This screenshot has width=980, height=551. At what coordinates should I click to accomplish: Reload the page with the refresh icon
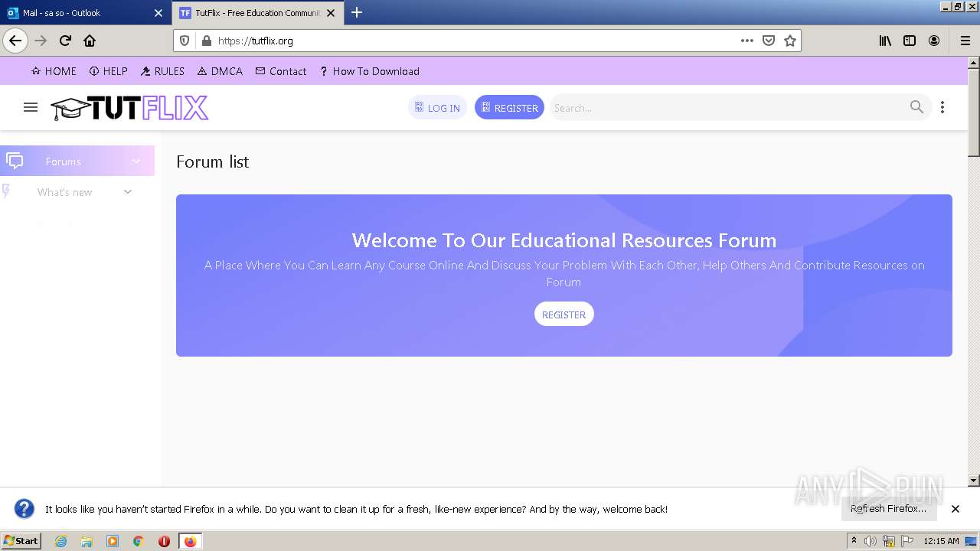(x=65, y=41)
